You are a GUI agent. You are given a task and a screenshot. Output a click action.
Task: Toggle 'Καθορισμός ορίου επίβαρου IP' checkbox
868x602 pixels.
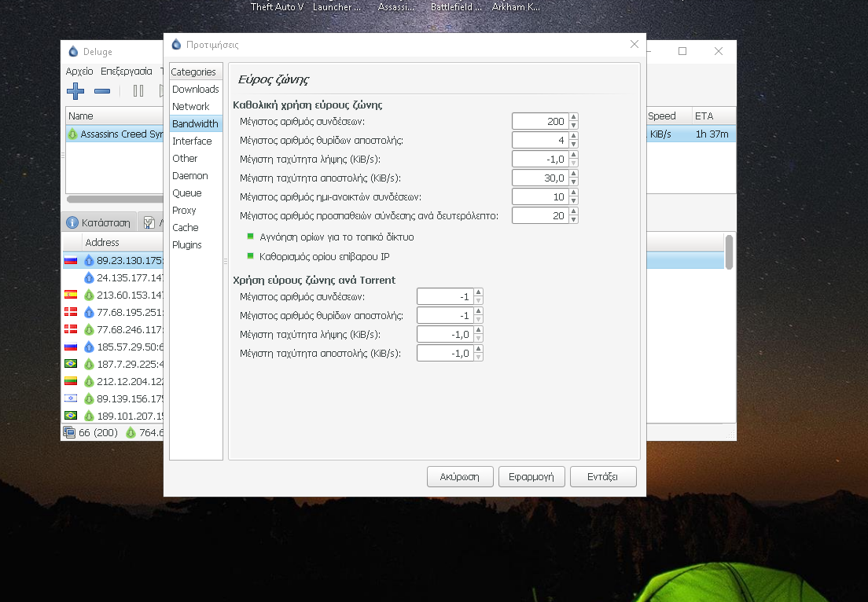tap(251, 256)
